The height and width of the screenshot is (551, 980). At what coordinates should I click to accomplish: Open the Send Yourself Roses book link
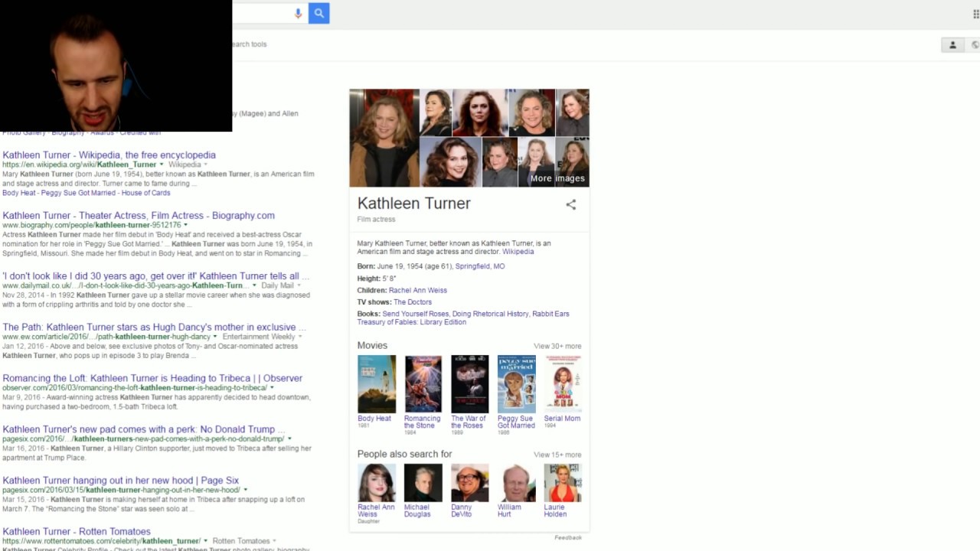[416, 314]
